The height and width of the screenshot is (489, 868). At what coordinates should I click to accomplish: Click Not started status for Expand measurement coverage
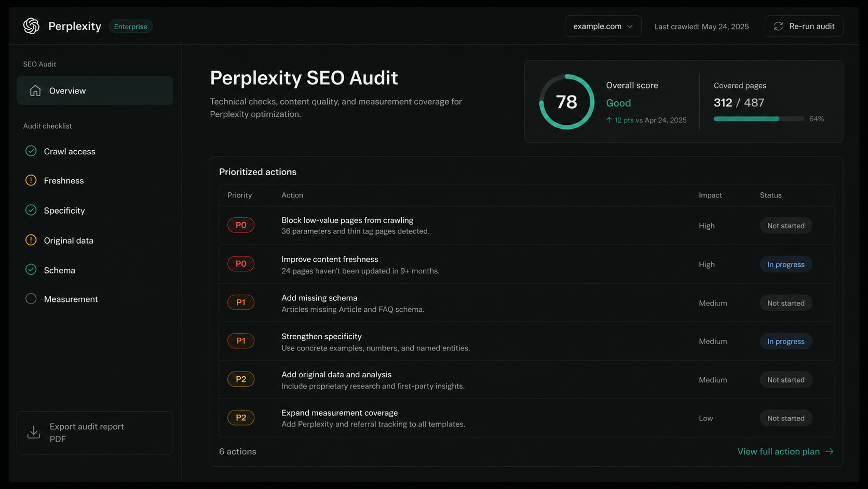pos(786,418)
